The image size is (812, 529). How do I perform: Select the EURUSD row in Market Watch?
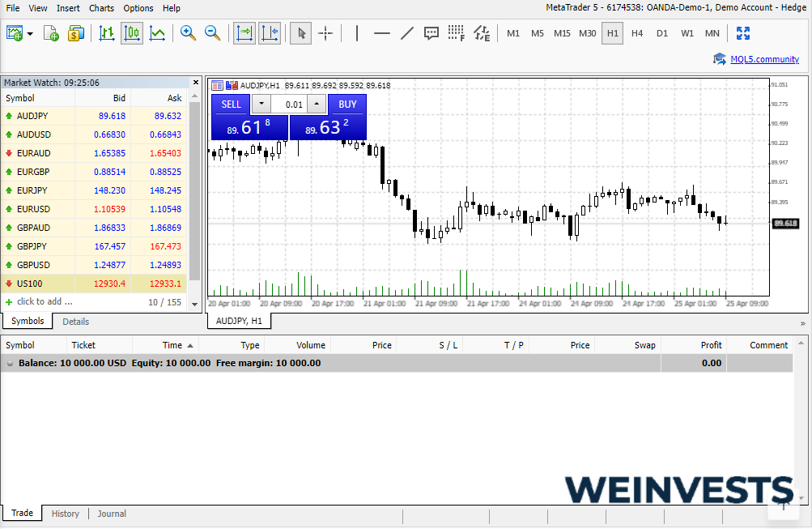pos(94,209)
